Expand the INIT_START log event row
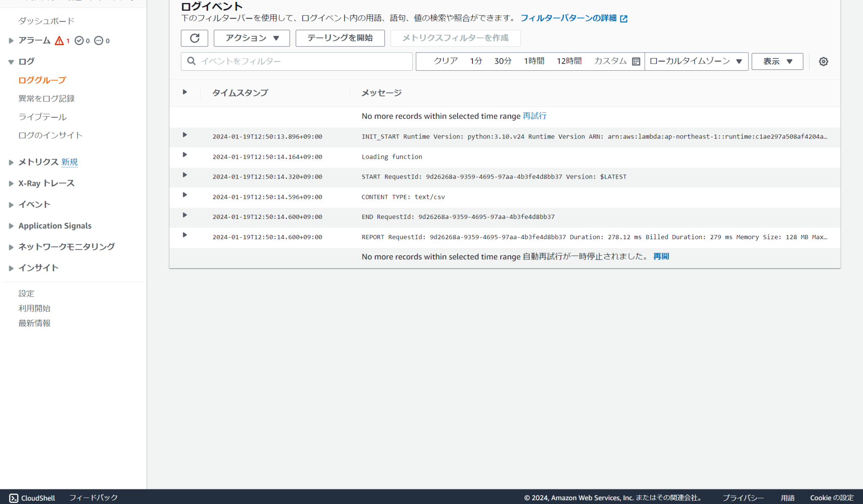 pyautogui.click(x=185, y=135)
